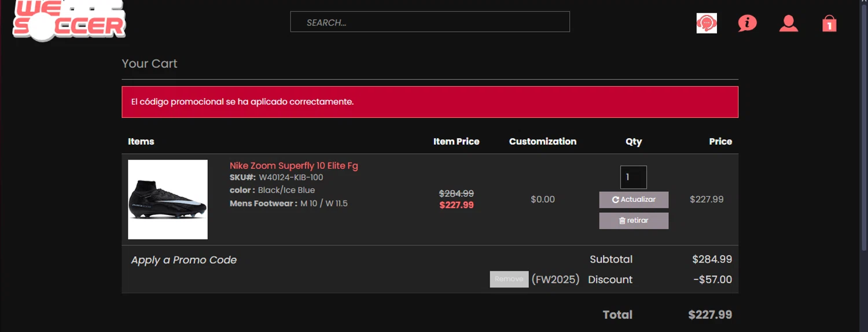Open the Nike Zoom Superfly product link
This screenshot has width=868, height=332.
tap(293, 165)
